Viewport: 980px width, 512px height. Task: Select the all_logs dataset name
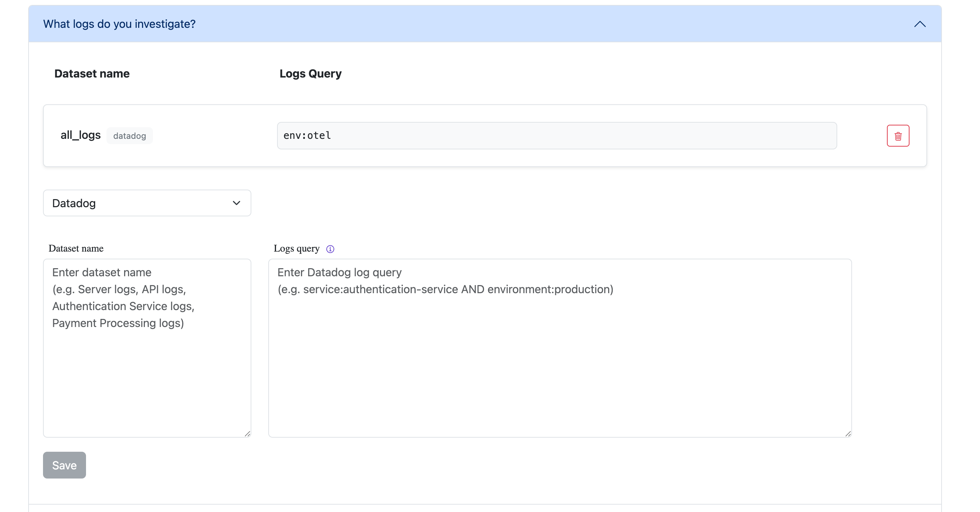pyautogui.click(x=81, y=135)
